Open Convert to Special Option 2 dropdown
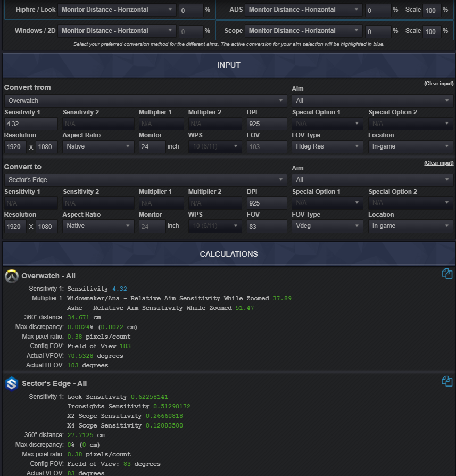The height and width of the screenshot is (476, 456). [x=411, y=203]
